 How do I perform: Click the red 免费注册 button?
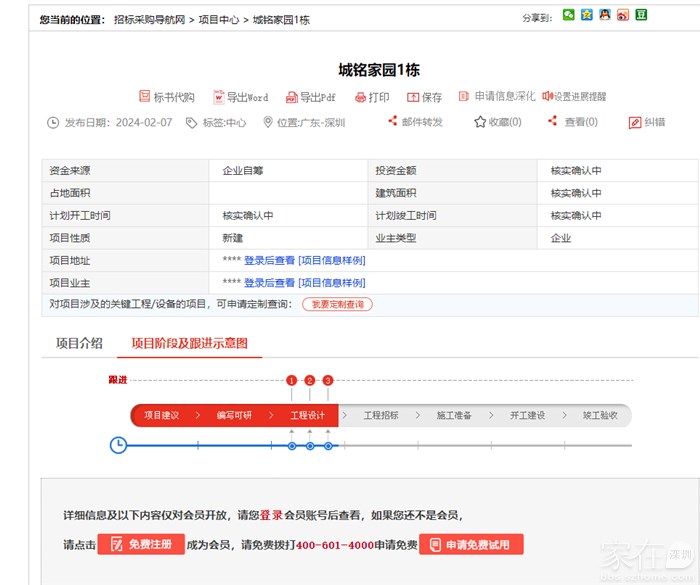click(141, 545)
